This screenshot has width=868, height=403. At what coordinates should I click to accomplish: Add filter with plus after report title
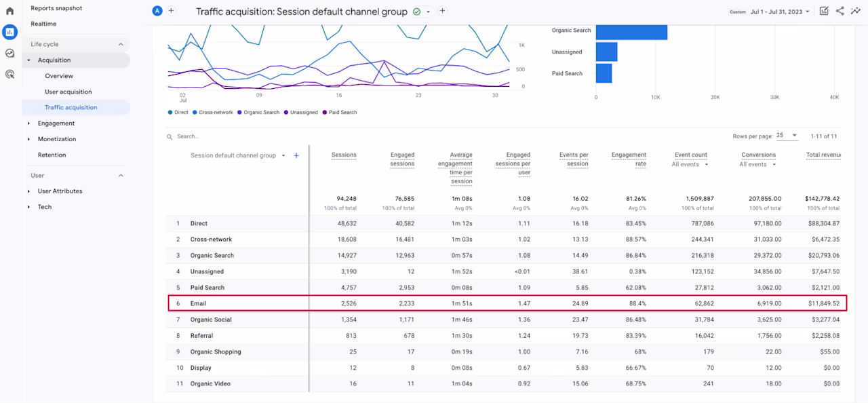[442, 11]
